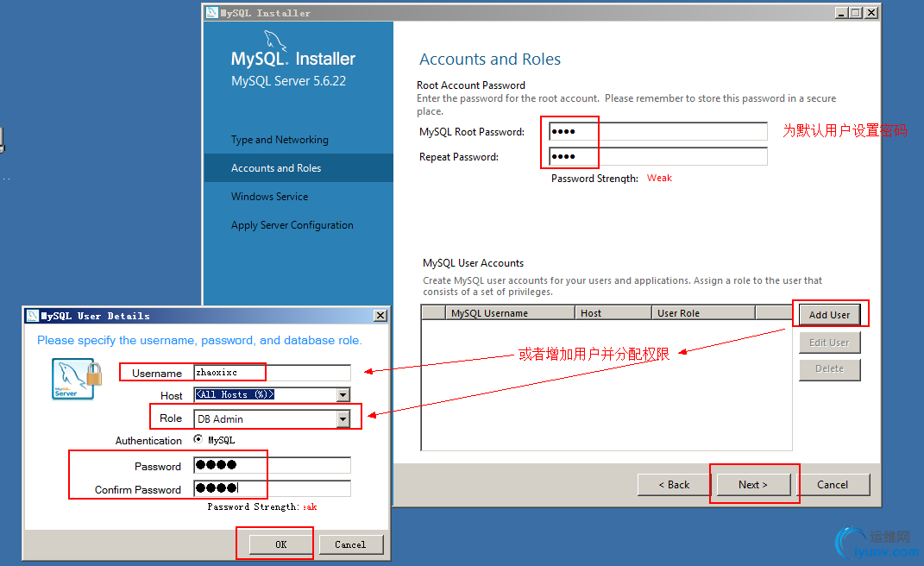This screenshot has height=566, width=924.
Task: Open the Role dropdown arrow
Action: [343, 419]
